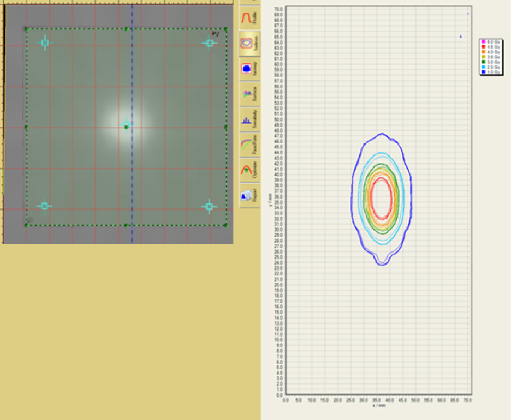Viewport: 511px width, 420px height.
Task: Open the histogram tool below Surface
Action: tap(249, 119)
